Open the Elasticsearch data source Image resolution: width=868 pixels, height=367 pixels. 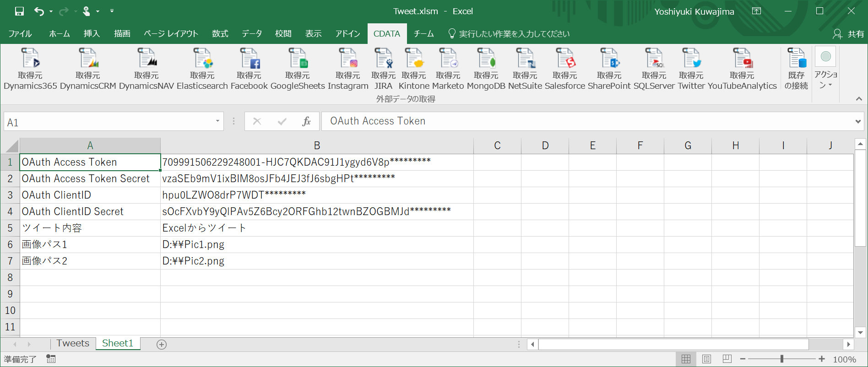point(202,69)
